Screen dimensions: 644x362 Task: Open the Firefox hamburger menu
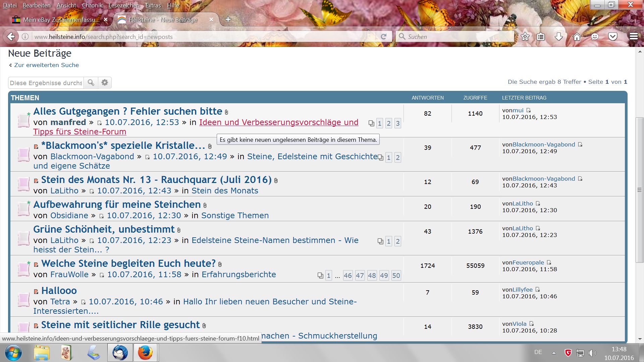coord(634,37)
